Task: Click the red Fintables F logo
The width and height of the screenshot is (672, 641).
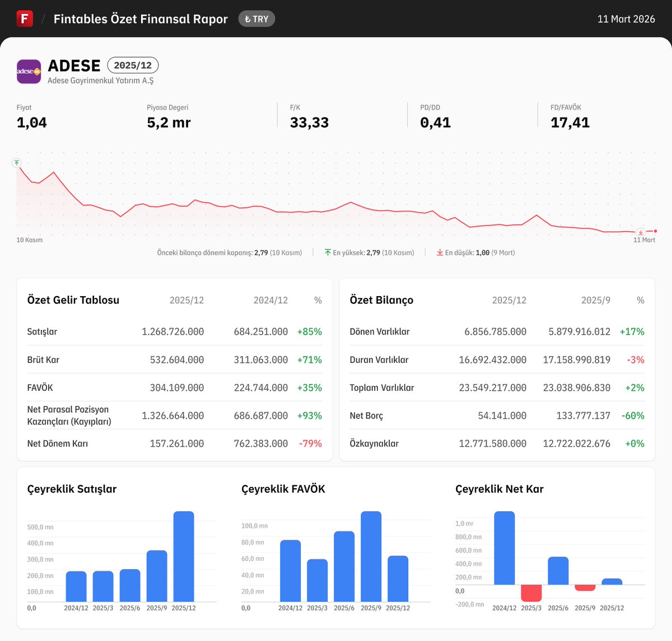Action: (25, 18)
